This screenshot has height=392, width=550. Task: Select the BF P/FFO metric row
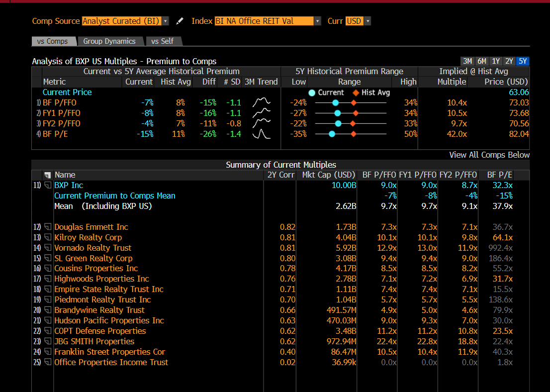280,102
